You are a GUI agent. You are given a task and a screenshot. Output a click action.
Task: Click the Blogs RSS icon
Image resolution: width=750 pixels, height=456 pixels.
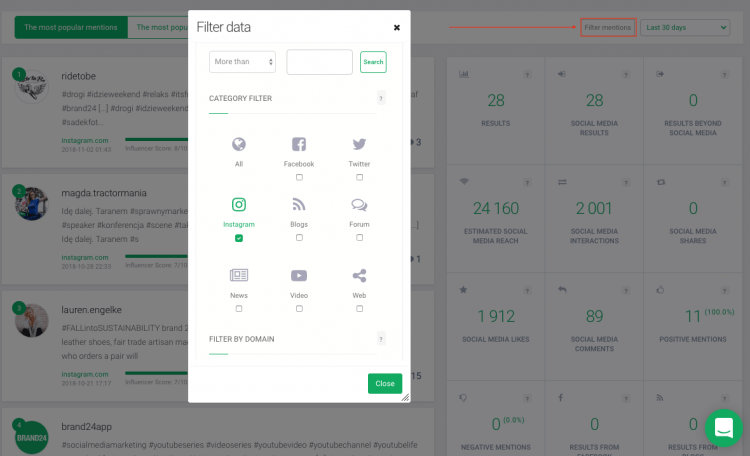(x=299, y=206)
